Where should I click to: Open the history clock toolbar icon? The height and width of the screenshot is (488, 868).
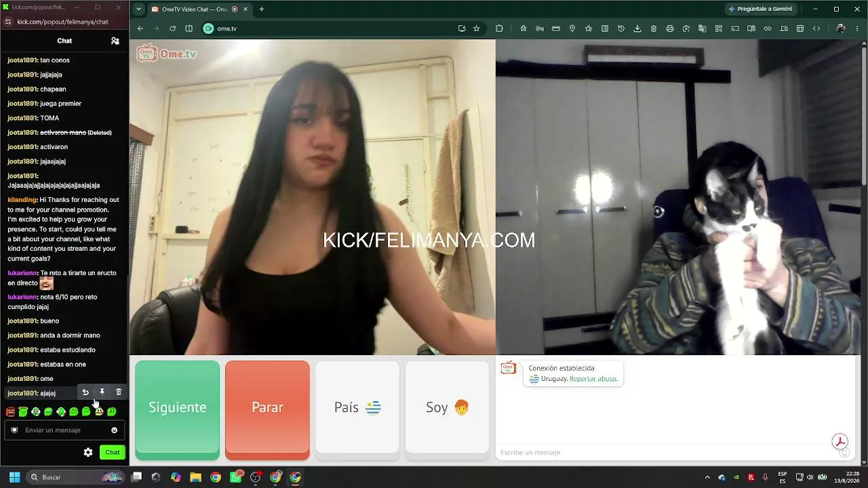tap(621, 28)
